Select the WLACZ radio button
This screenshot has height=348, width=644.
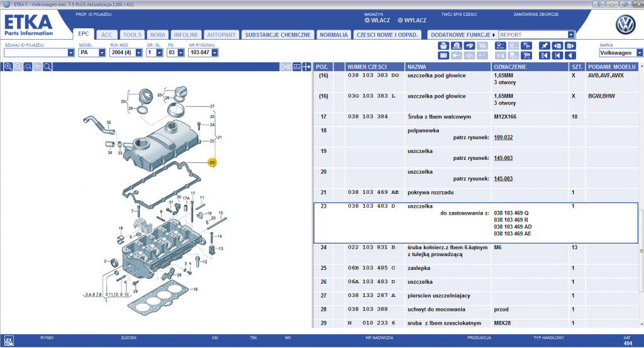click(367, 20)
